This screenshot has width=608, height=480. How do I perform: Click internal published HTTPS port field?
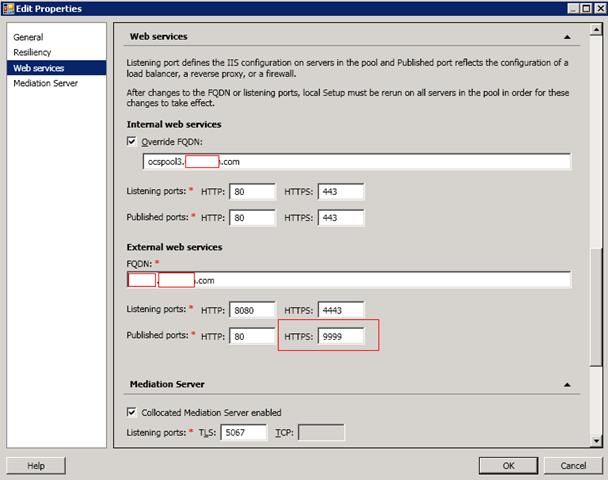click(341, 218)
